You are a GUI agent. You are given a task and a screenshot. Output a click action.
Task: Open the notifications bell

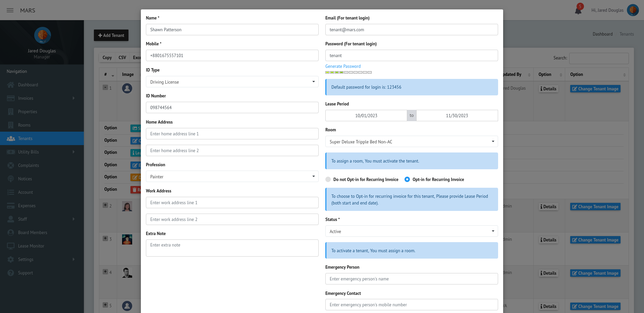pyautogui.click(x=578, y=11)
